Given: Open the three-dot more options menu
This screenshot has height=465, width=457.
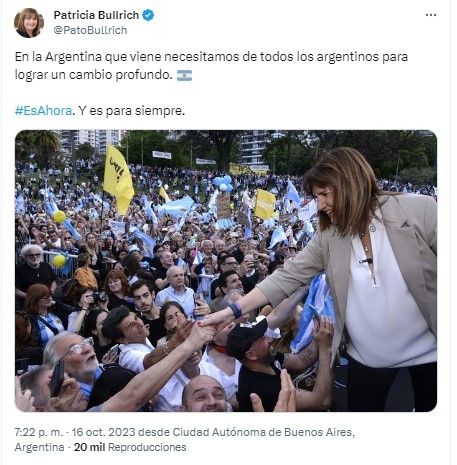Looking at the screenshot, I should point(431,15).
